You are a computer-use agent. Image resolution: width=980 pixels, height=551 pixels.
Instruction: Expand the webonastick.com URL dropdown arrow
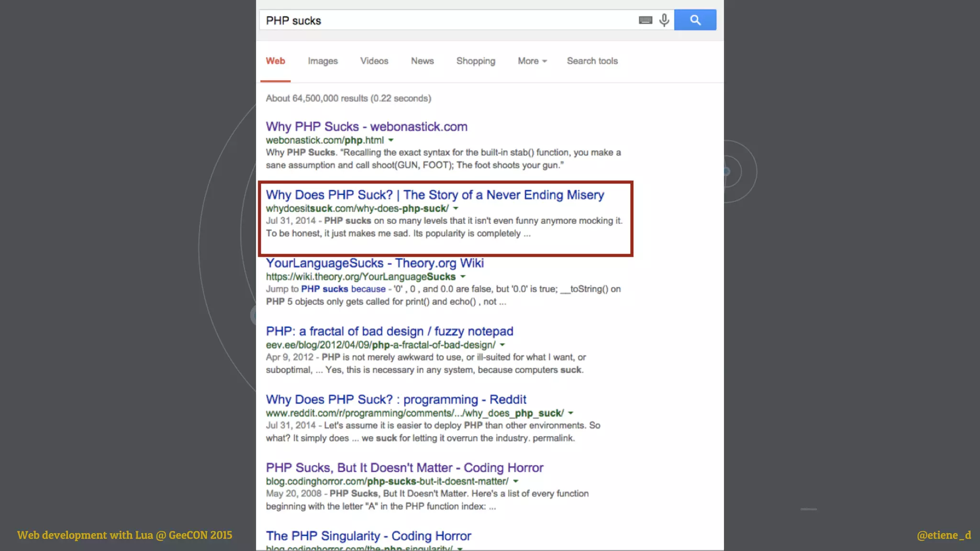391,140
